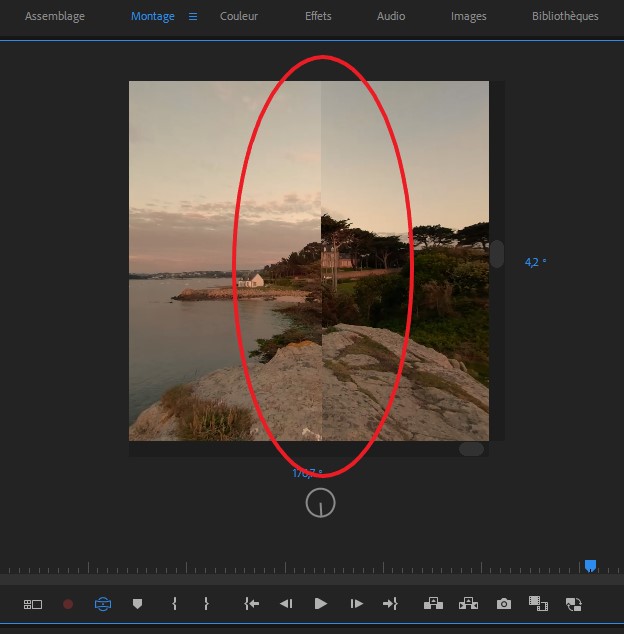Switch to the Couleur workspace tab
Image resolution: width=624 pixels, height=634 pixels.
(239, 17)
